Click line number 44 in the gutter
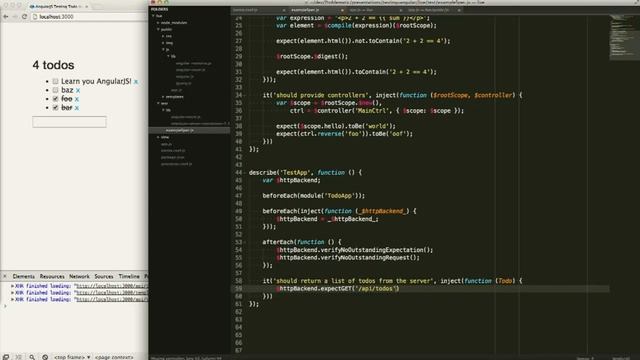Screen dimensions: 640x360 tap(238, 173)
